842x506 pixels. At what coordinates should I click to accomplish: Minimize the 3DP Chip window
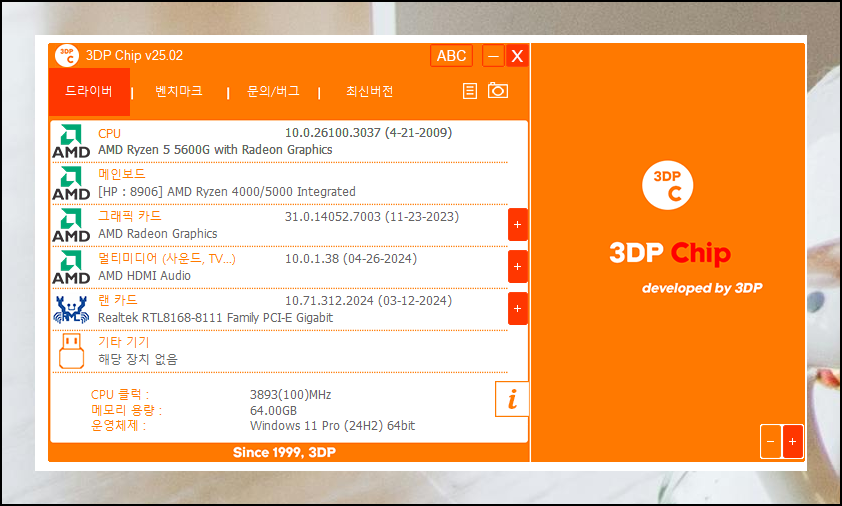(493, 55)
